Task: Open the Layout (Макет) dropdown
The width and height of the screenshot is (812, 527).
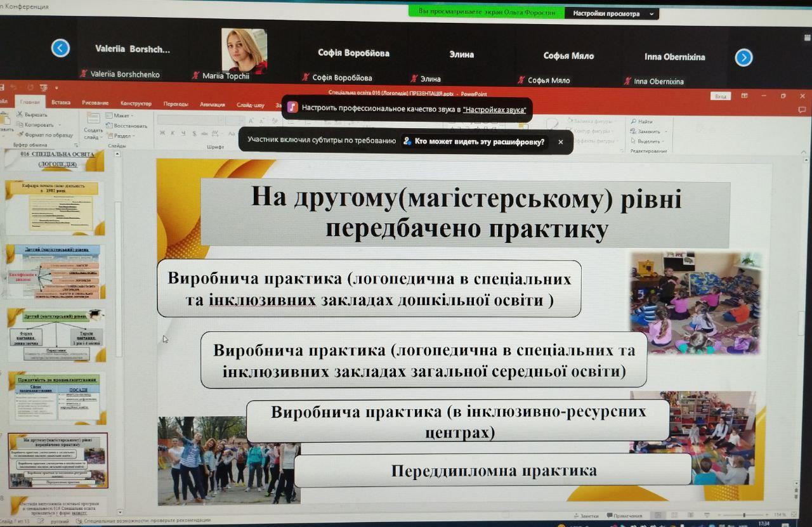Action: point(119,115)
